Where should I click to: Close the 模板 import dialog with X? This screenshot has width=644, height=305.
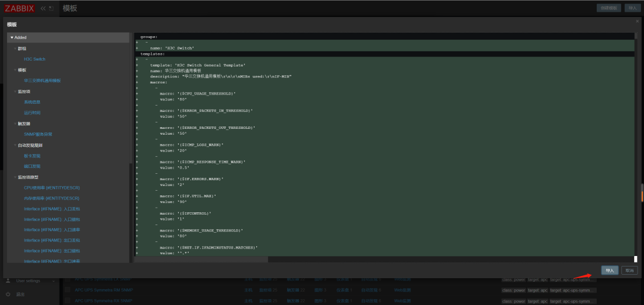pyautogui.click(x=638, y=21)
